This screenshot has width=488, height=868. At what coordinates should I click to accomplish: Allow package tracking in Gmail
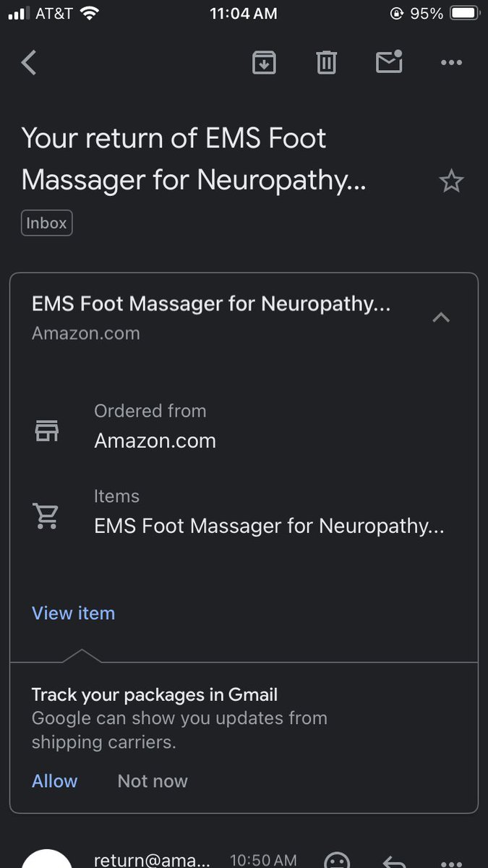click(54, 781)
